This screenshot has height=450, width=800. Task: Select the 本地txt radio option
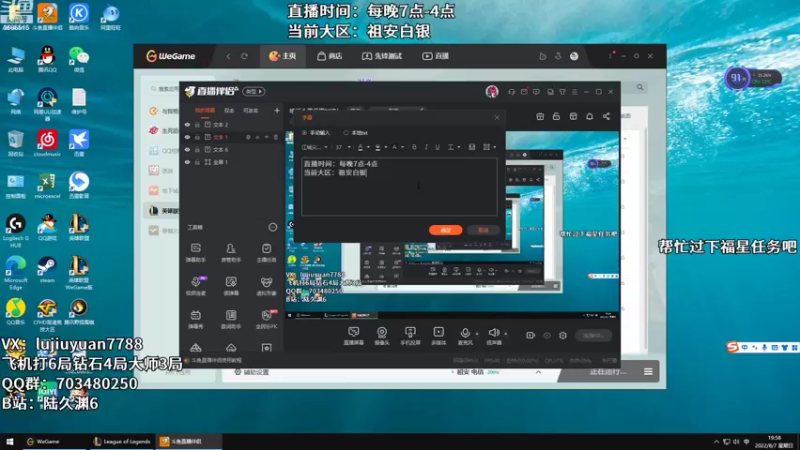coord(346,133)
